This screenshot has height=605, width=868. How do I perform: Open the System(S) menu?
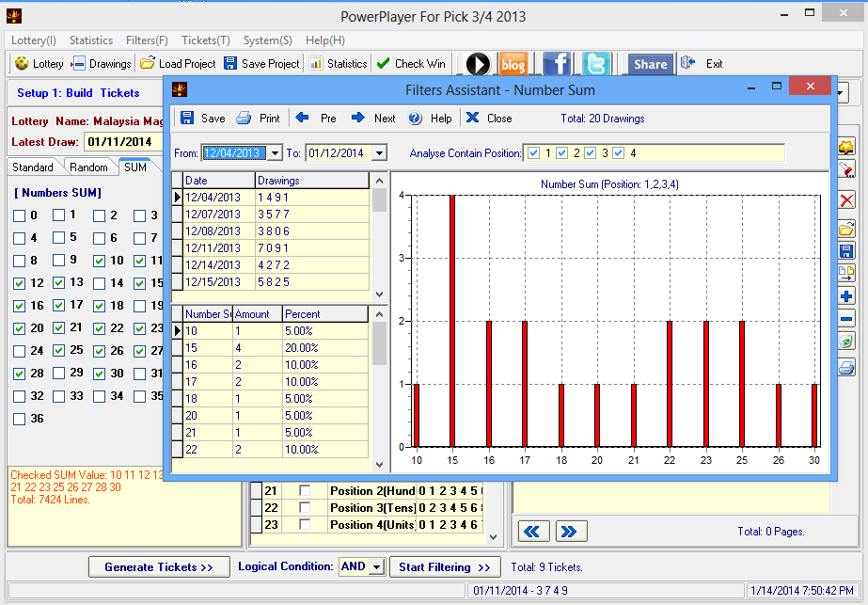[x=268, y=40]
